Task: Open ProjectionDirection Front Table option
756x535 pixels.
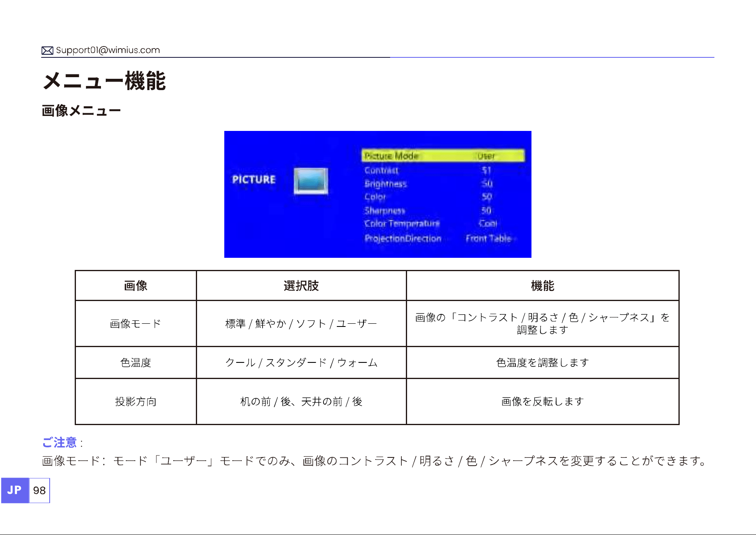Action: click(x=489, y=238)
